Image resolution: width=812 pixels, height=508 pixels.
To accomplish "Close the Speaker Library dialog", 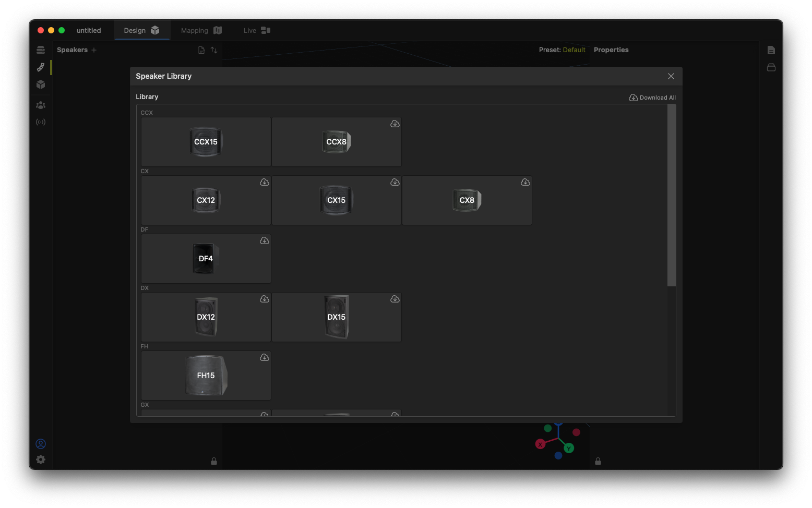I will pos(671,76).
